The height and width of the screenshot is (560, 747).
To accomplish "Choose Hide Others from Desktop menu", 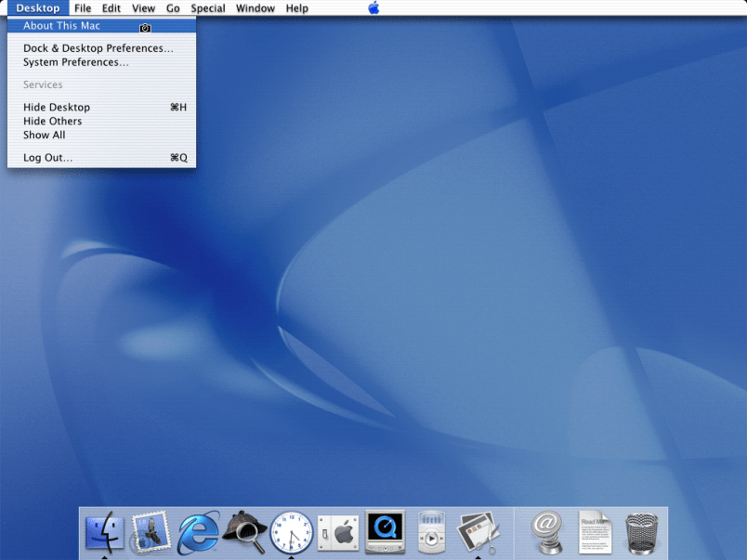I will [x=52, y=121].
